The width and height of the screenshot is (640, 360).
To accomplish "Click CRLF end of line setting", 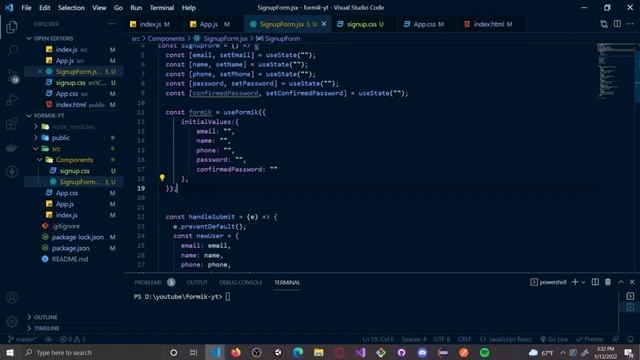I will pyautogui.click(x=464, y=339).
